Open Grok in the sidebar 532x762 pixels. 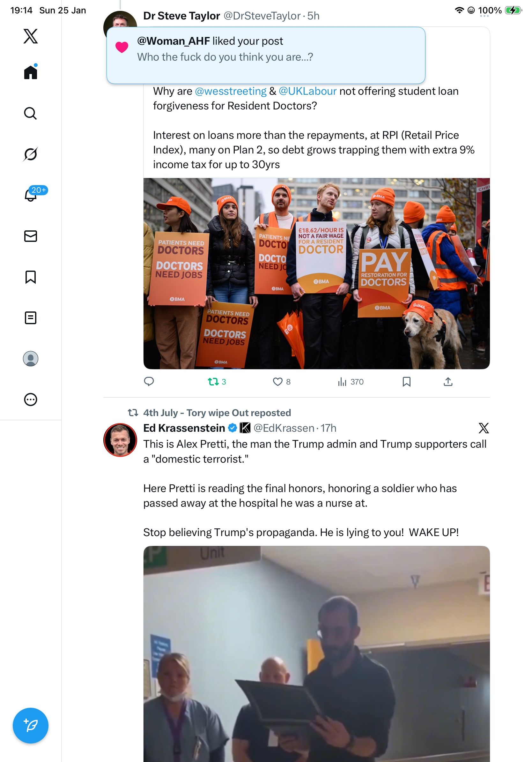click(31, 154)
